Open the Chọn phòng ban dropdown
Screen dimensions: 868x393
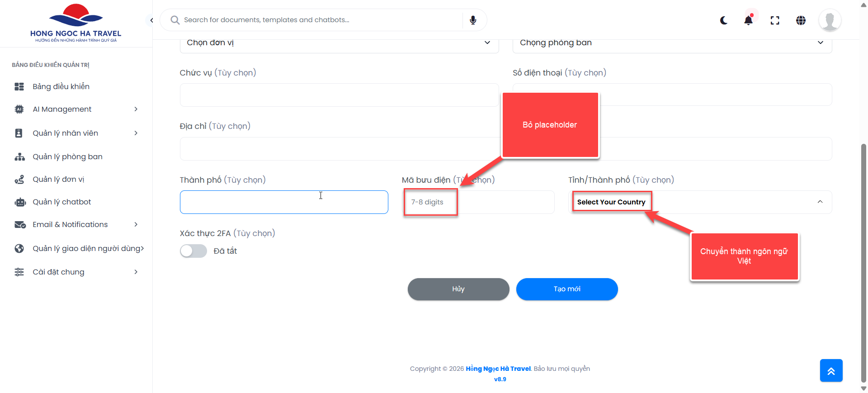tap(672, 43)
